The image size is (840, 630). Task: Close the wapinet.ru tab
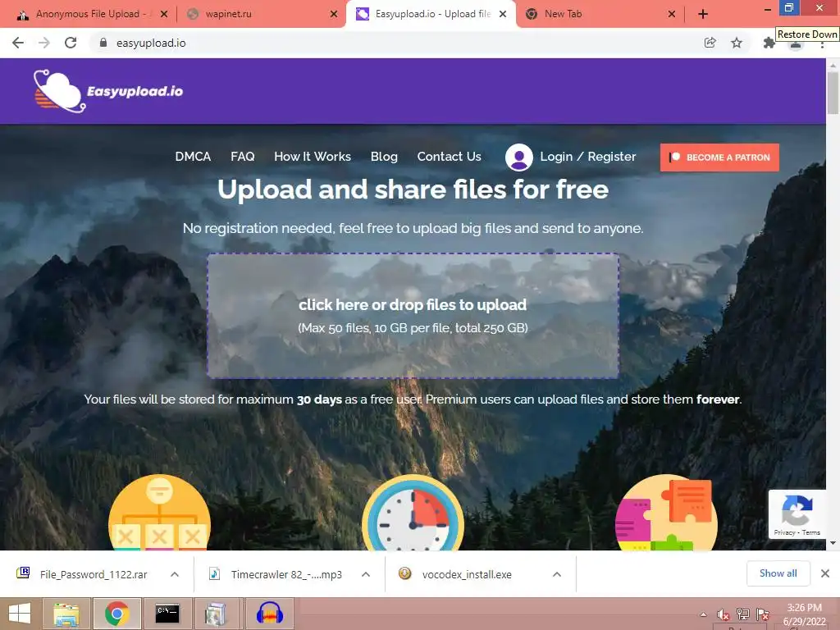[x=334, y=14]
